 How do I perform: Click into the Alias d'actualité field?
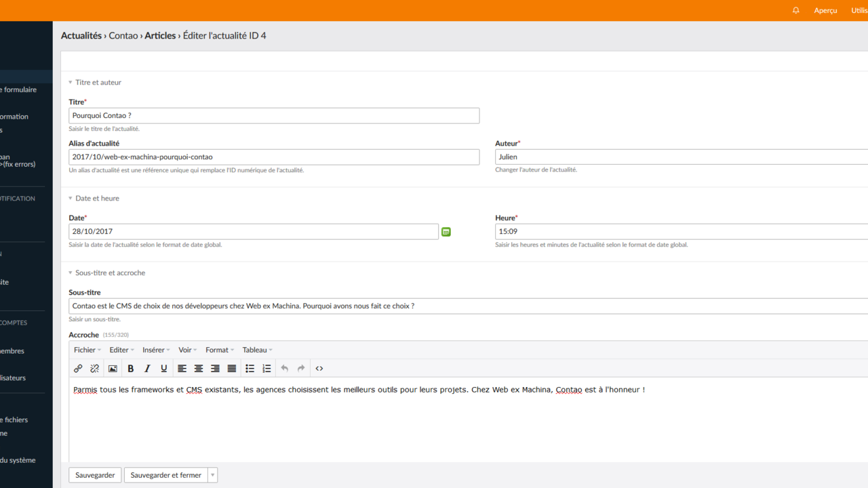point(274,157)
